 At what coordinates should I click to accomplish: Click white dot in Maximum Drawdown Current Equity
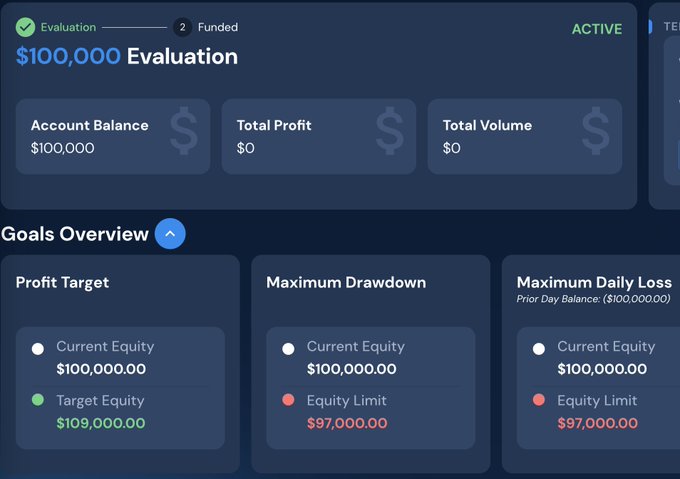288,349
